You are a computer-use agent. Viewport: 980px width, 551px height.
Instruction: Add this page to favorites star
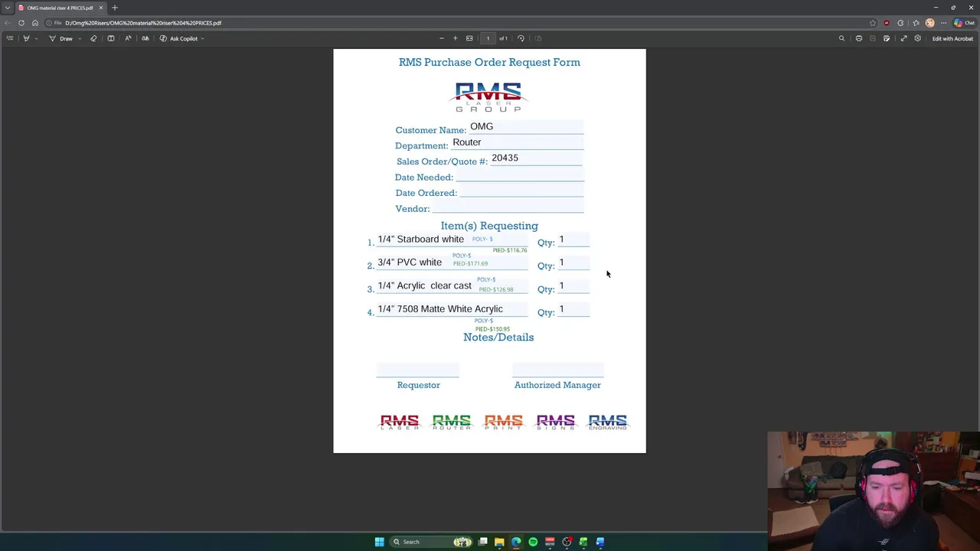click(873, 23)
